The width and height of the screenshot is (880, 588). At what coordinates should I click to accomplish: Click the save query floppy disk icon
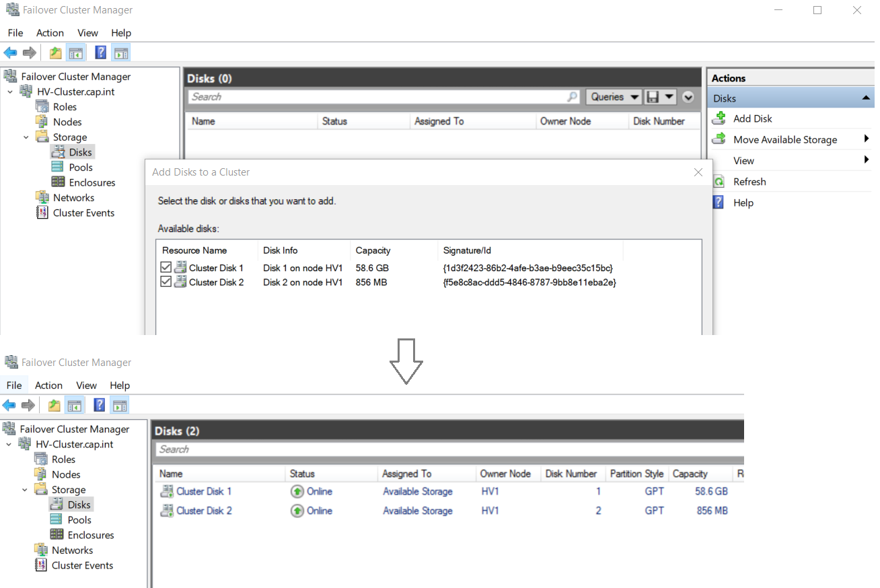pyautogui.click(x=652, y=97)
